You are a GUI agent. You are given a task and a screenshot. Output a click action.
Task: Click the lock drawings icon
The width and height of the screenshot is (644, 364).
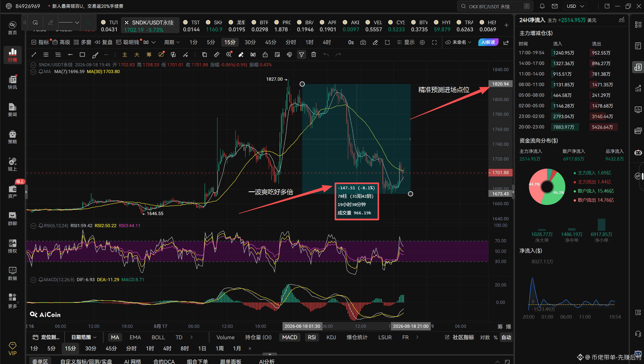tap(265, 55)
